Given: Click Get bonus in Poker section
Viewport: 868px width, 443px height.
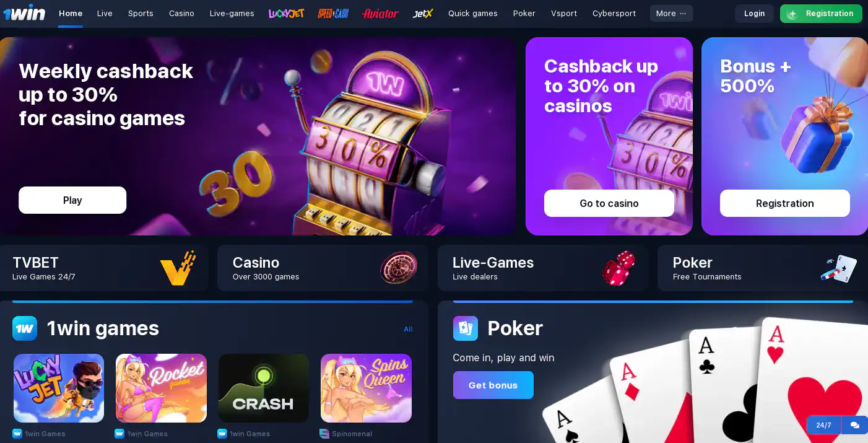Looking at the screenshot, I should tap(493, 385).
